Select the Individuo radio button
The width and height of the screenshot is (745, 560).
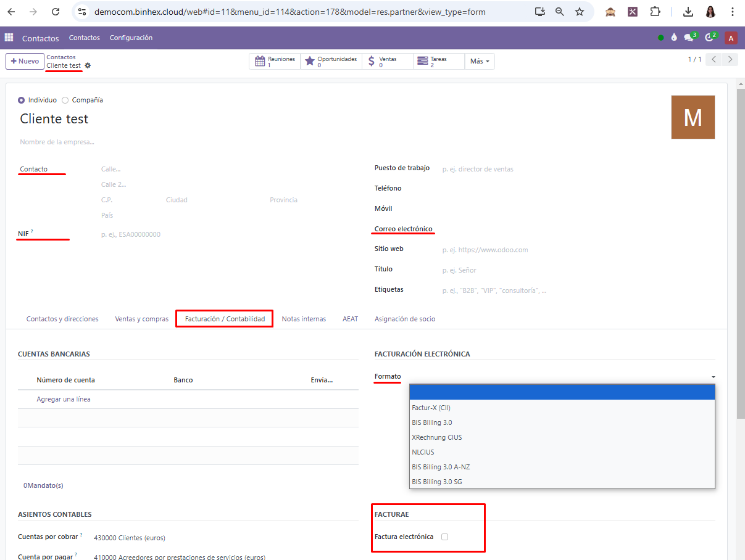click(x=22, y=100)
